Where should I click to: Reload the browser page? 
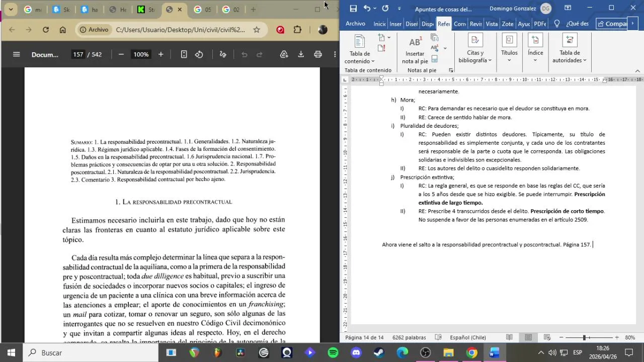tap(46, 30)
